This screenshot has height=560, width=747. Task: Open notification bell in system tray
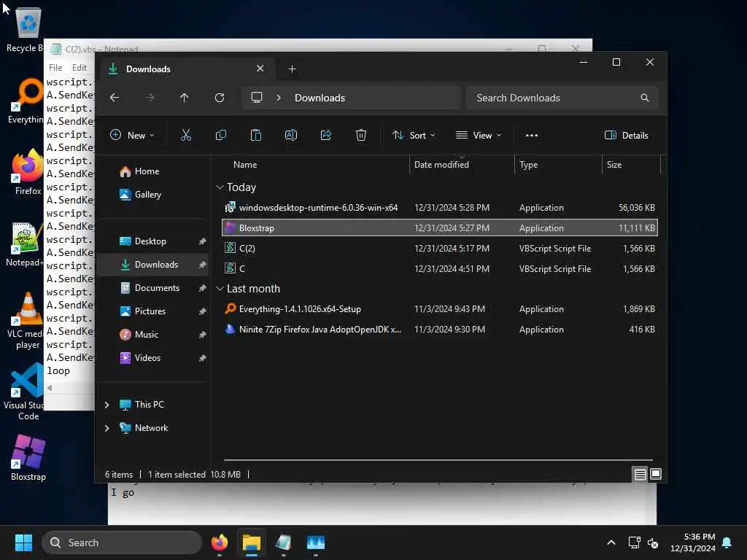tap(727, 542)
